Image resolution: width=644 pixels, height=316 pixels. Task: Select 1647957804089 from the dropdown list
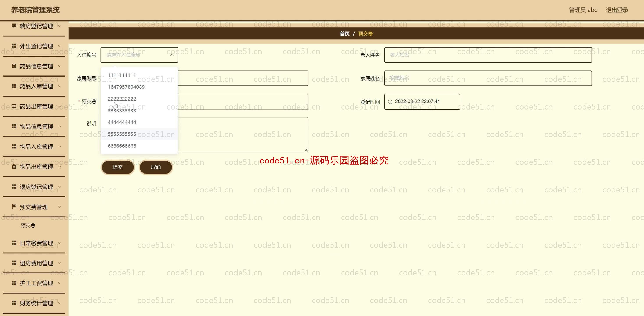click(x=139, y=87)
